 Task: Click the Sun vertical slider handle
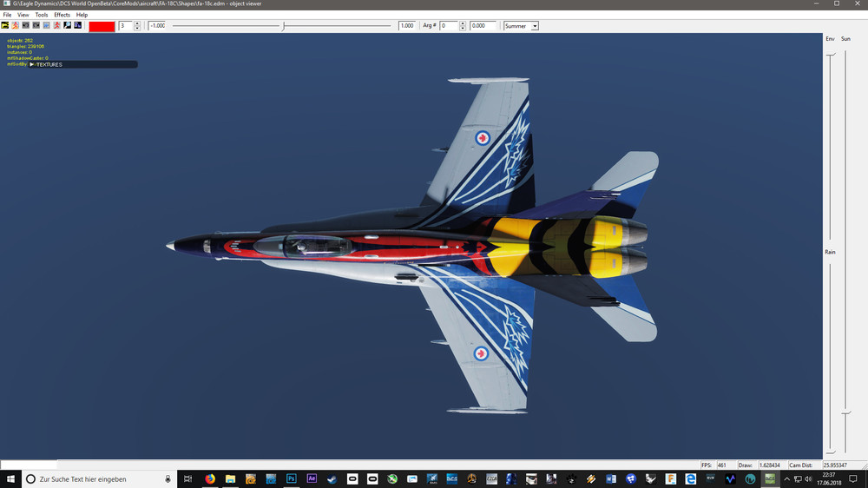[845, 413]
